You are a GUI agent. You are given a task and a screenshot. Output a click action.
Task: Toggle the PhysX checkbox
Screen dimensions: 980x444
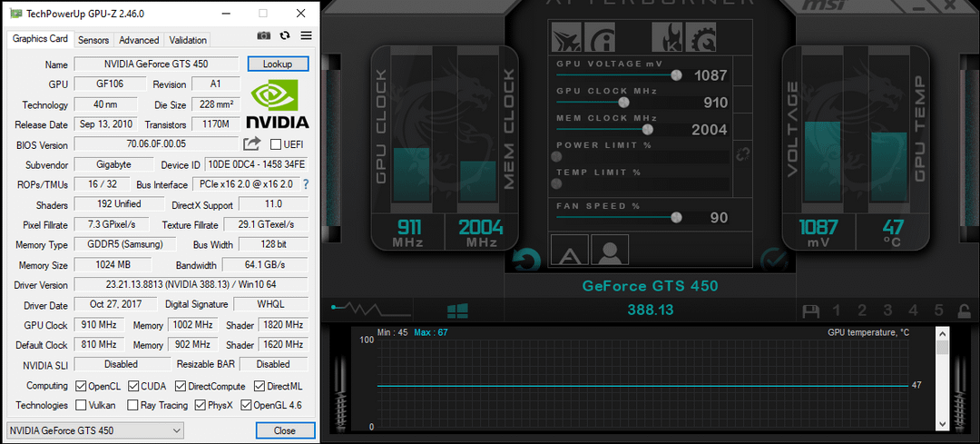pyautogui.click(x=200, y=405)
